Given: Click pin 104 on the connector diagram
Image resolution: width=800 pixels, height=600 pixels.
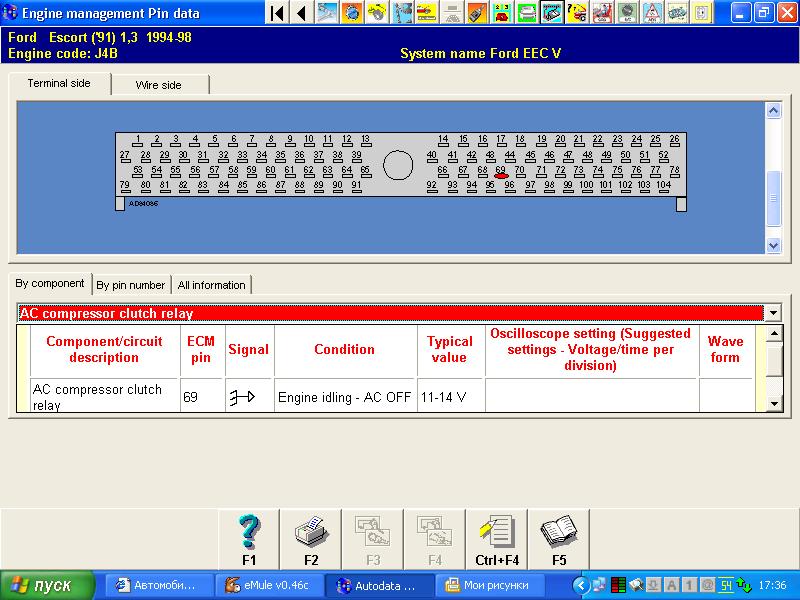Looking at the screenshot, I should pyautogui.click(x=663, y=187).
